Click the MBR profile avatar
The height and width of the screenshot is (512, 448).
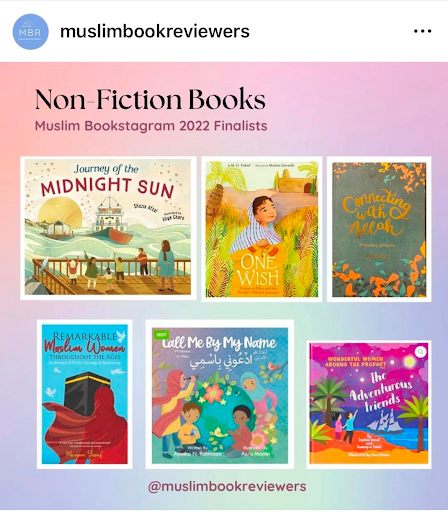click(31, 32)
